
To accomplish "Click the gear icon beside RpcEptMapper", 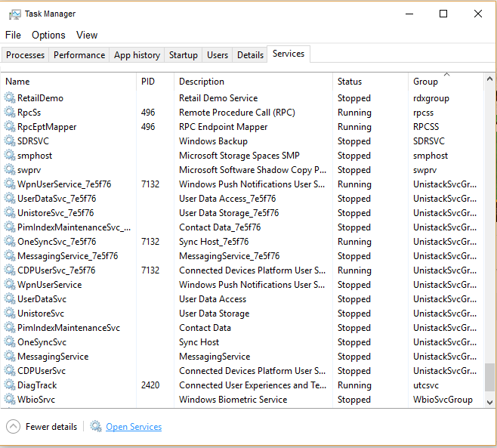I will click(10, 126).
